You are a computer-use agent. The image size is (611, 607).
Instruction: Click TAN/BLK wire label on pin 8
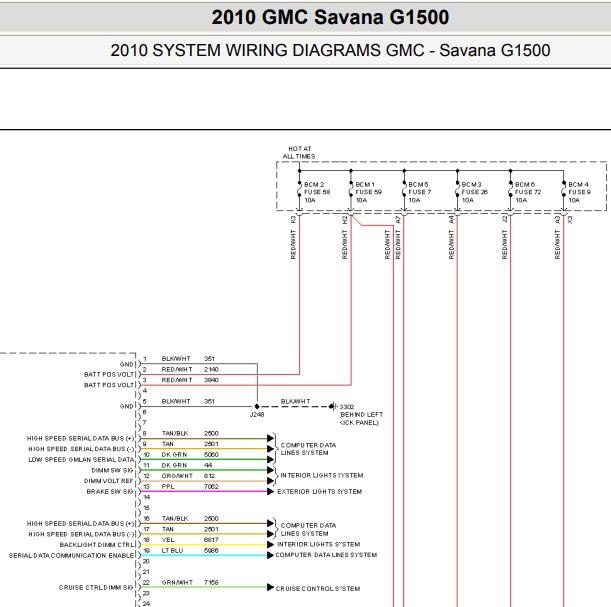point(175,433)
